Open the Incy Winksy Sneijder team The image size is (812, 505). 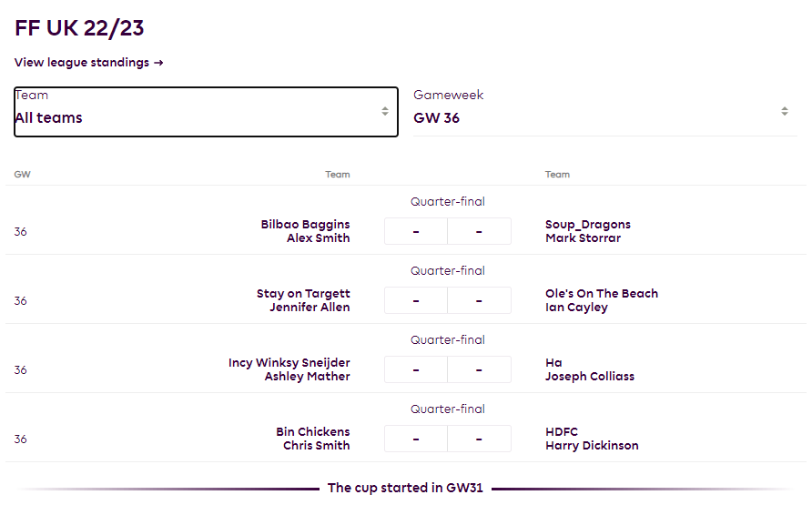(x=289, y=362)
